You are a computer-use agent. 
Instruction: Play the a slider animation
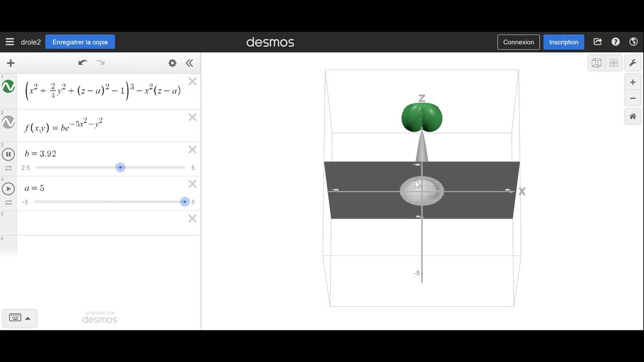pyautogui.click(x=8, y=188)
